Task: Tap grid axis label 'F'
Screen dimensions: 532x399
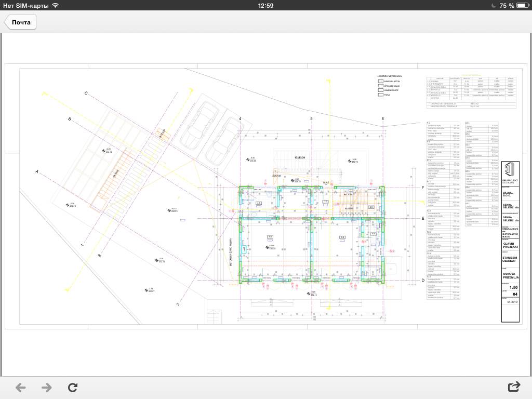Action: tap(423, 188)
